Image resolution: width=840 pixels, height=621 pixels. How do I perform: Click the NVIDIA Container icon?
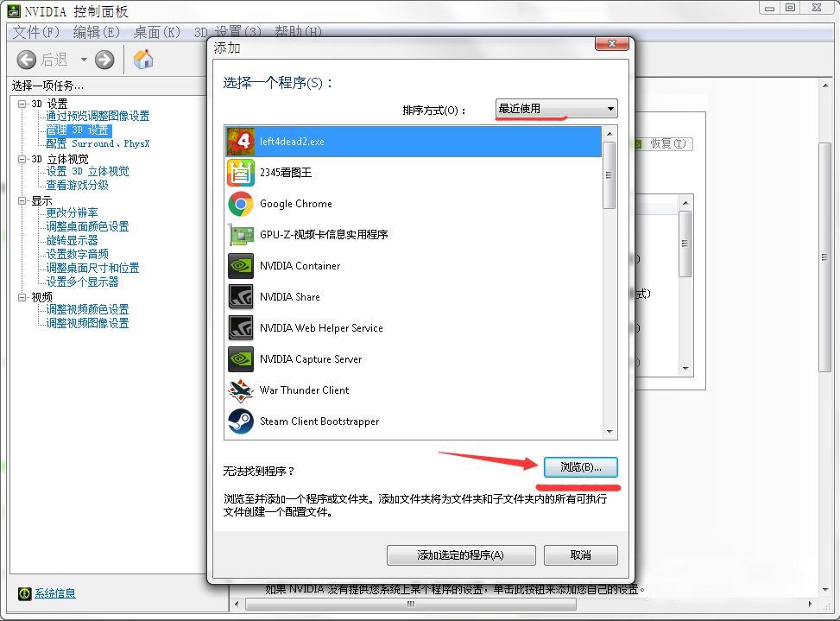pyautogui.click(x=240, y=266)
